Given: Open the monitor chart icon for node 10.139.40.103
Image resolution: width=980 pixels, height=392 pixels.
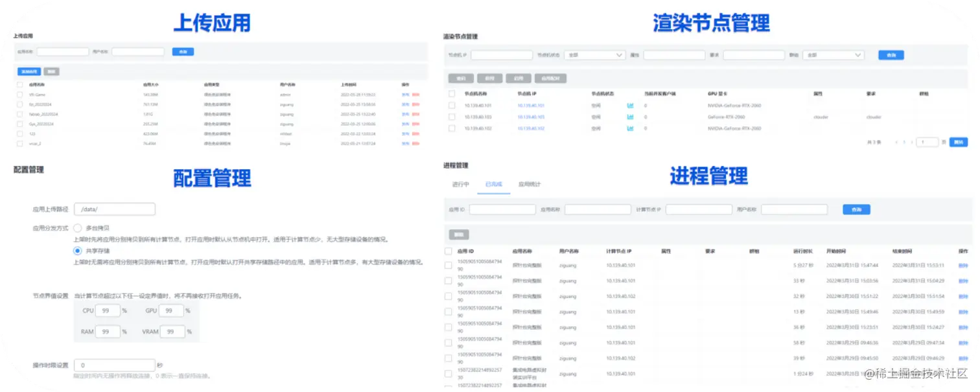Looking at the screenshot, I should 629,117.
